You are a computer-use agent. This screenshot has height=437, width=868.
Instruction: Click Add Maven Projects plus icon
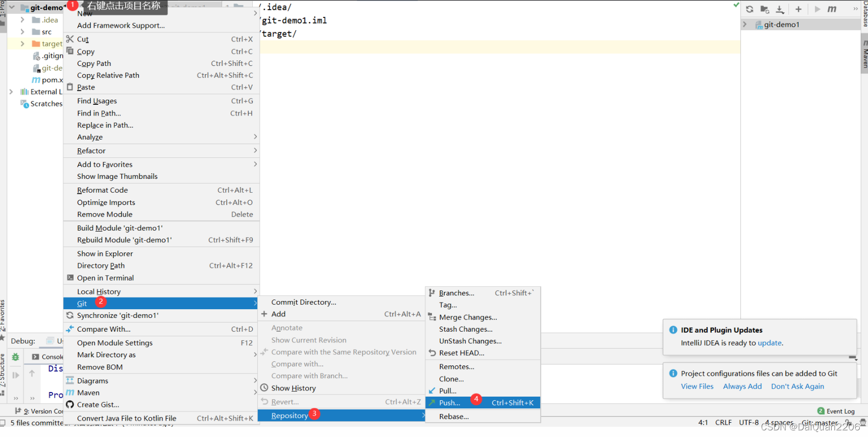point(799,9)
